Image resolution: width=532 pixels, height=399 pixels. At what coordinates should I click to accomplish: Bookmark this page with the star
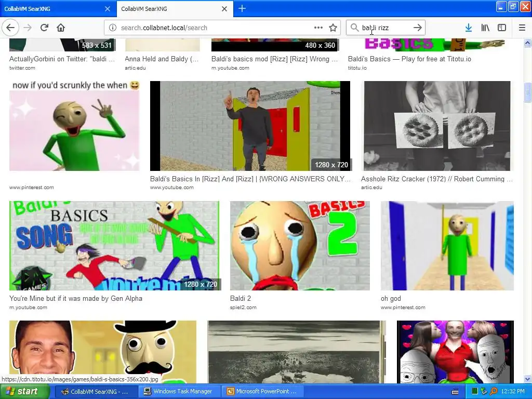point(333,28)
